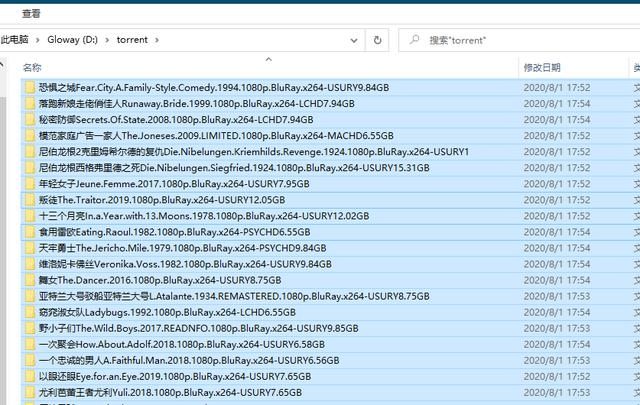Click folder icon of Eating.Raoul row

coord(30,231)
